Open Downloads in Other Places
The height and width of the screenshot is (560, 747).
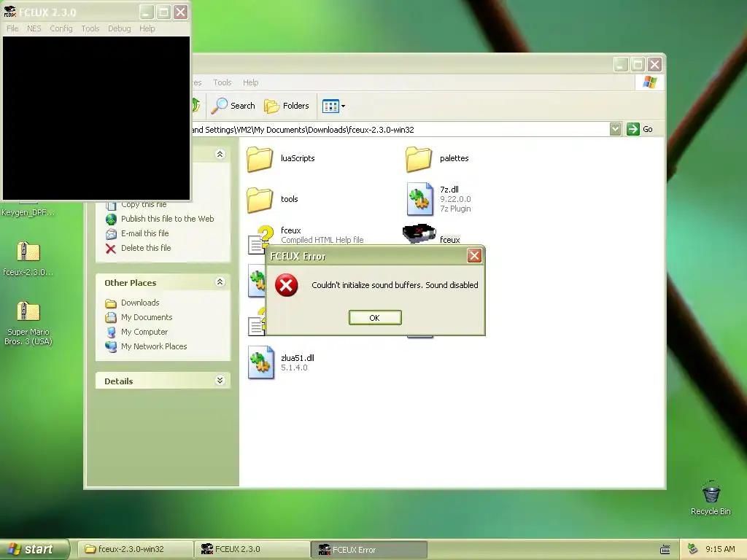coord(140,303)
